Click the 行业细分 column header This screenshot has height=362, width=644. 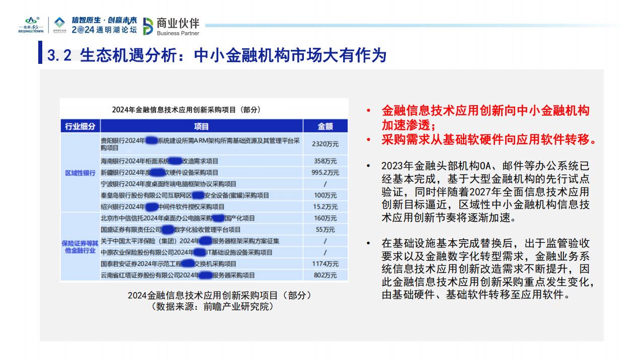pos(80,126)
